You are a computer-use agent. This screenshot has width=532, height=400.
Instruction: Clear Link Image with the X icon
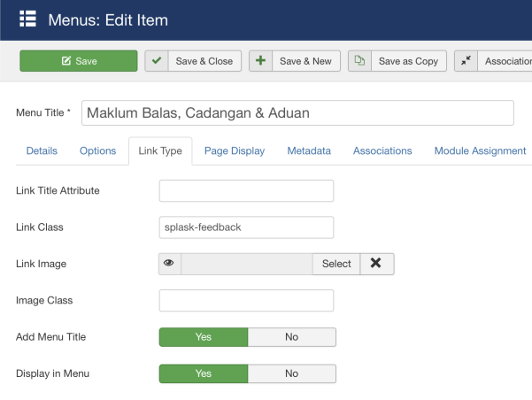point(376,264)
